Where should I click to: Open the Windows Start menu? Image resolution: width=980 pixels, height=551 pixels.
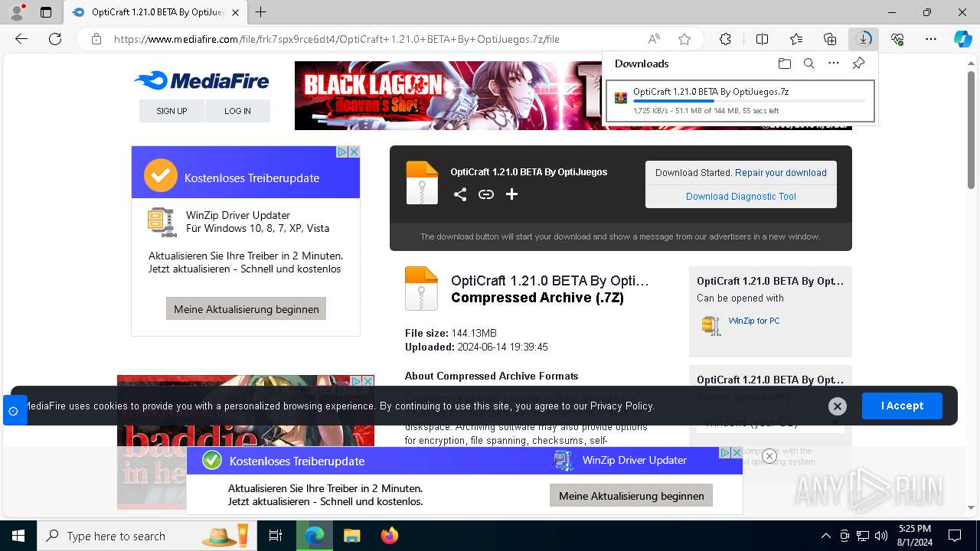[x=18, y=536]
